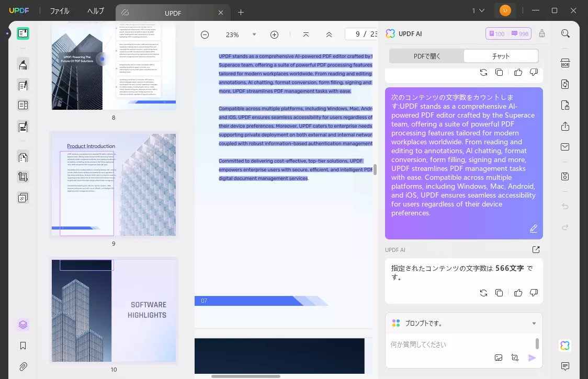
Task: Copy the previous AI answer above
Action: 499,72
